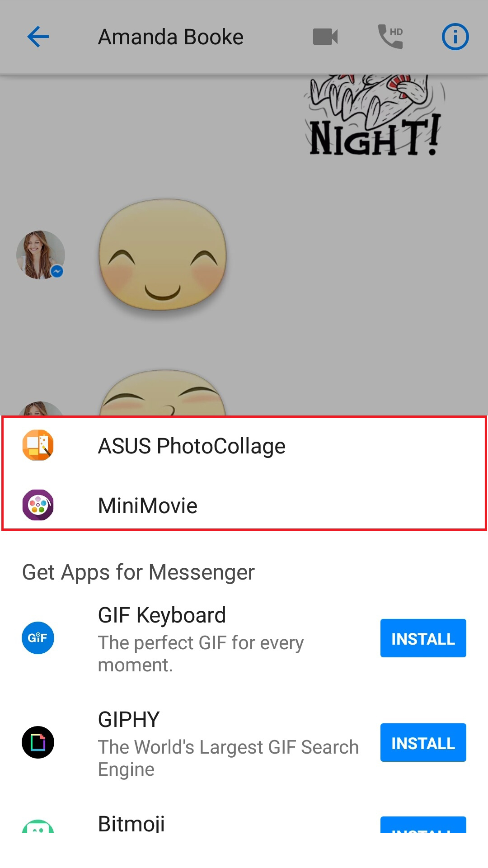Install the GIF Keyboard app
This screenshot has height=868, width=488.
tap(423, 638)
